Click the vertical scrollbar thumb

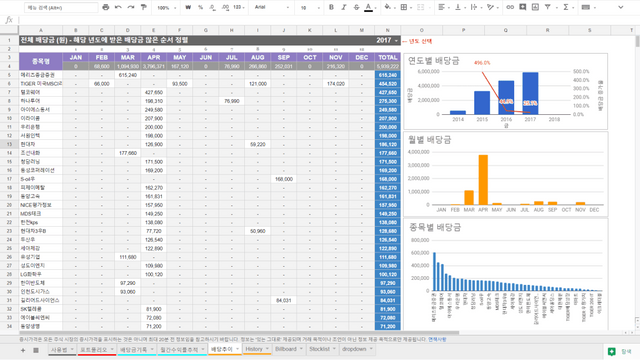(637, 41)
